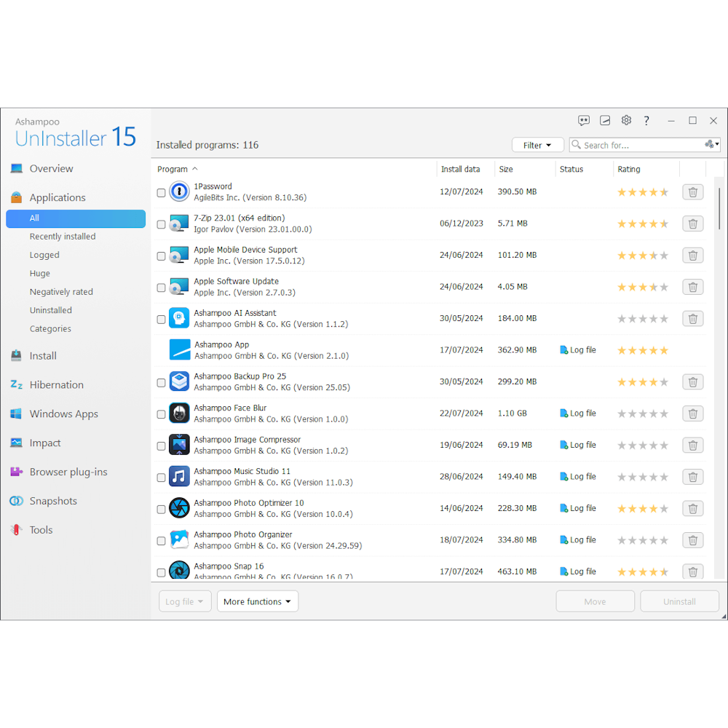This screenshot has width=728, height=728.
Task: Tick the Apple Mobile Device Support checkbox
Action: tap(161, 256)
